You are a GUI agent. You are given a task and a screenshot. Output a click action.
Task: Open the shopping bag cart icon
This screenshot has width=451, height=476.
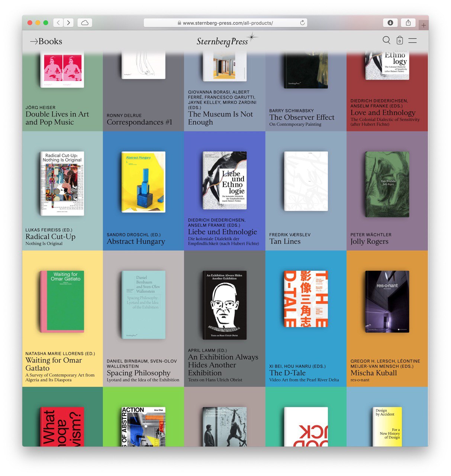coord(400,40)
